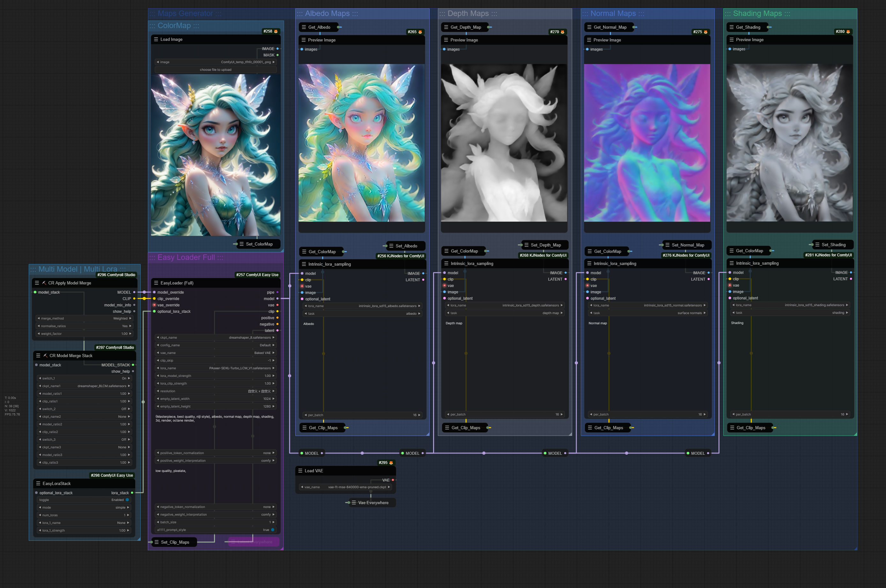Click the Normal Maps preview image

click(647, 143)
